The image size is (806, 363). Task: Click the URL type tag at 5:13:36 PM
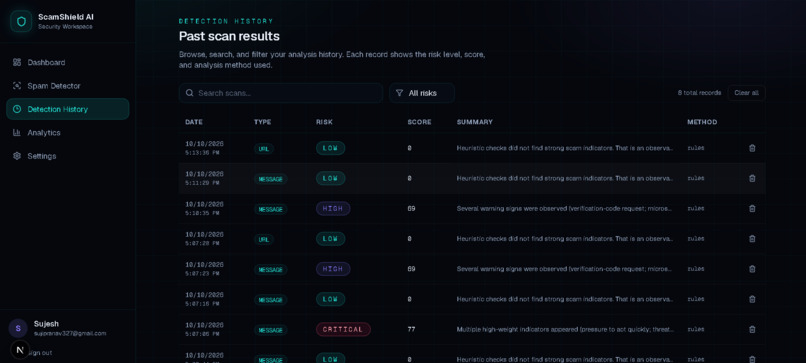coord(264,149)
